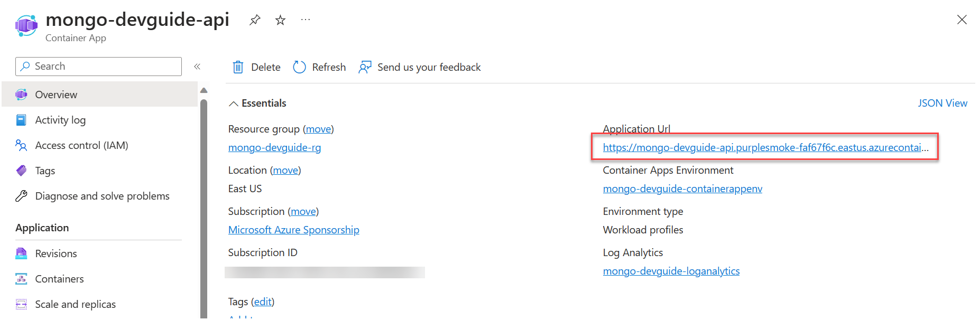Click the Refresh circular arrow icon

299,67
